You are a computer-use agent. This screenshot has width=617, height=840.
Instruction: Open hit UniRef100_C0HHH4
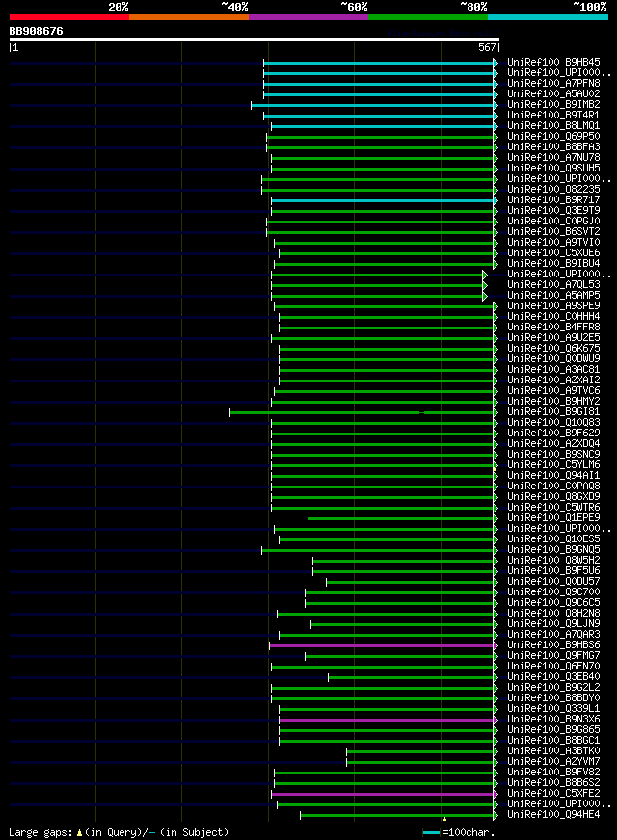(553, 317)
